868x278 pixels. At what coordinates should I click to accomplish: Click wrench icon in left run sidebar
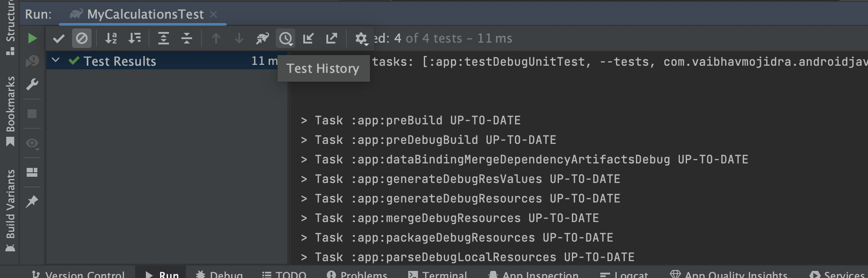click(x=32, y=84)
